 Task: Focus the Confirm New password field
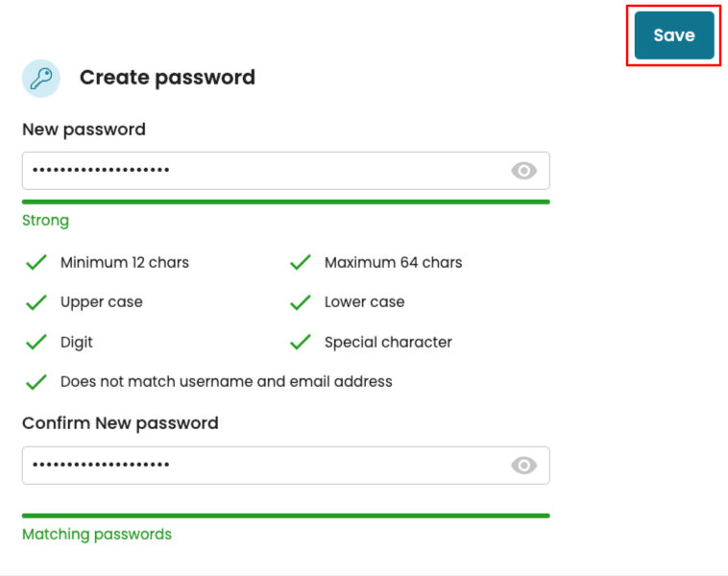(259, 466)
